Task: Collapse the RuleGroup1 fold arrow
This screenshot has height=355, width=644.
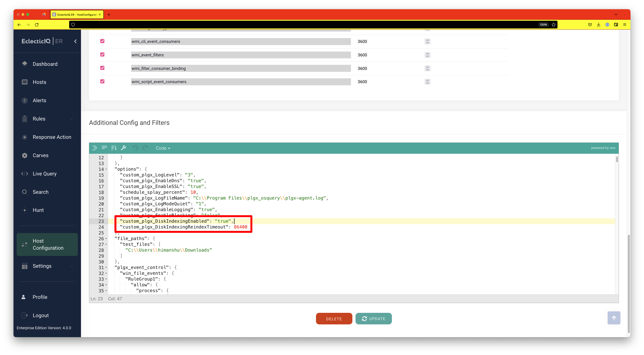Action: 106,279
